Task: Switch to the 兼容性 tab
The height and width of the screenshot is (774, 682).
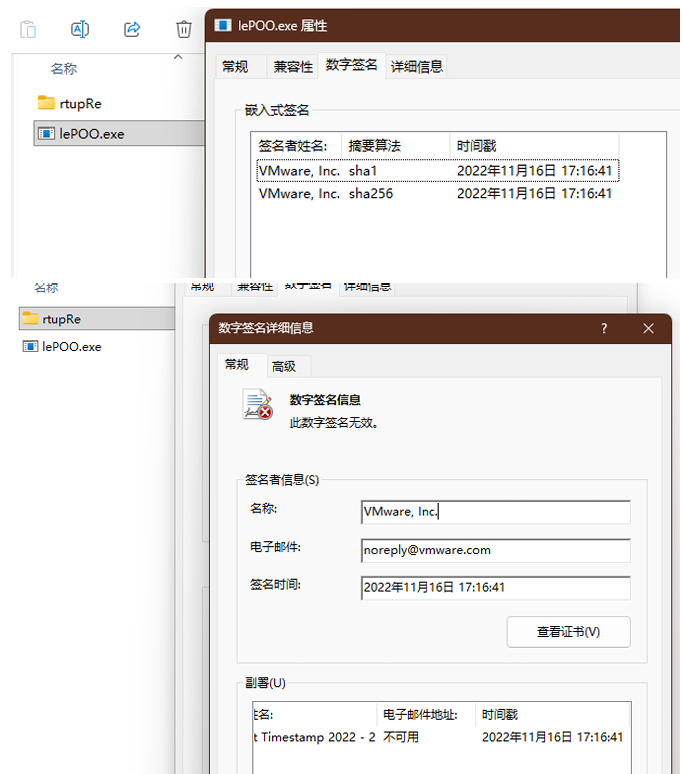Action: pos(293,67)
